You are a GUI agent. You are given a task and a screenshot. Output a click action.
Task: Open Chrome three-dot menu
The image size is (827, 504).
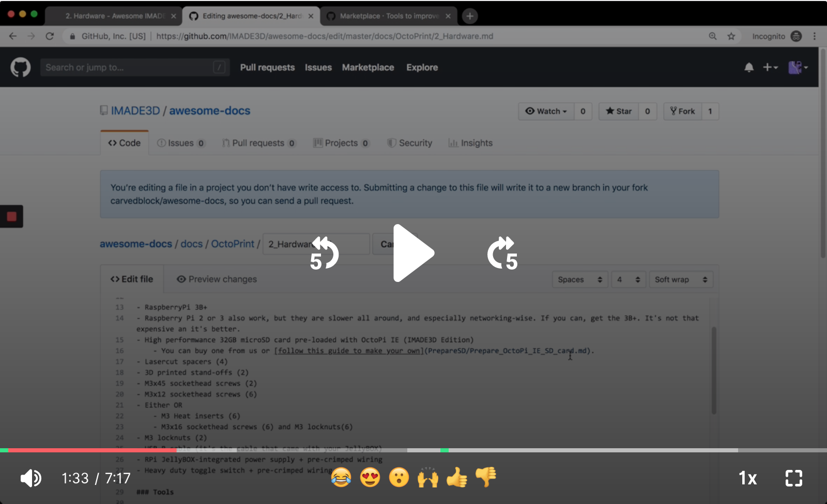point(815,36)
